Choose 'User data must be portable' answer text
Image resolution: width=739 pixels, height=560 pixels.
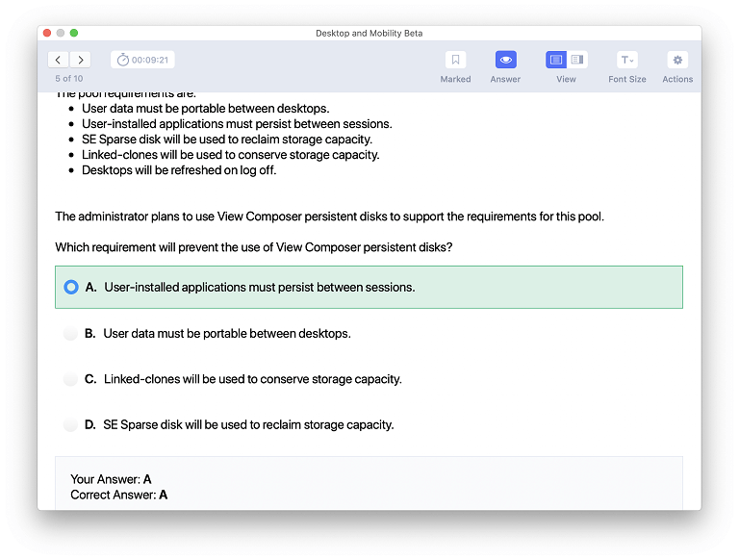point(227,333)
